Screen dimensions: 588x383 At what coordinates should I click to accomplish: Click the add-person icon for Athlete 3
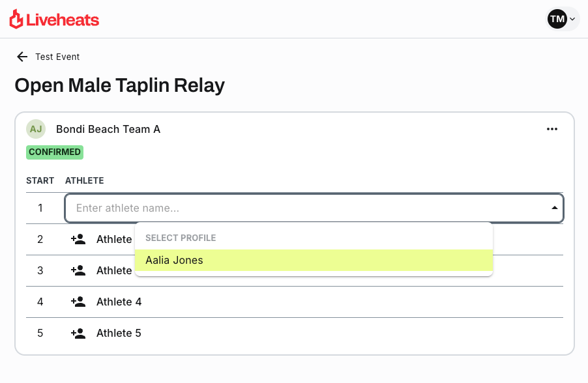pyautogui.click(x=78, y=270)
